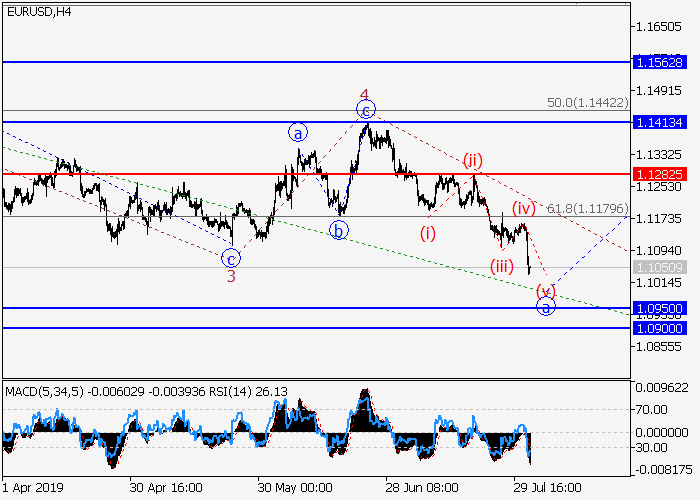Select the 61.8(1.11796) Fibonacci label
This screenshot has width=700, height=500.
(587, 209)
